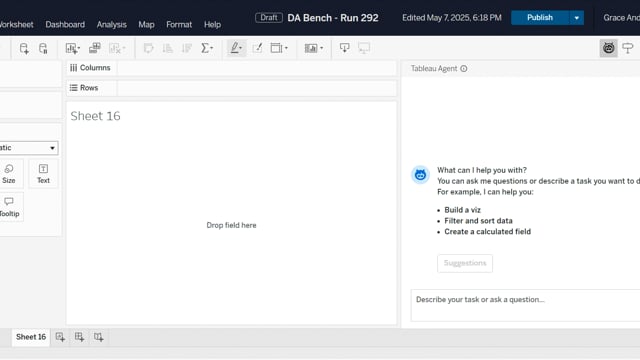Click the Columns shelf area
This screenshot has width=640, height=360.
tap(257, 68)
